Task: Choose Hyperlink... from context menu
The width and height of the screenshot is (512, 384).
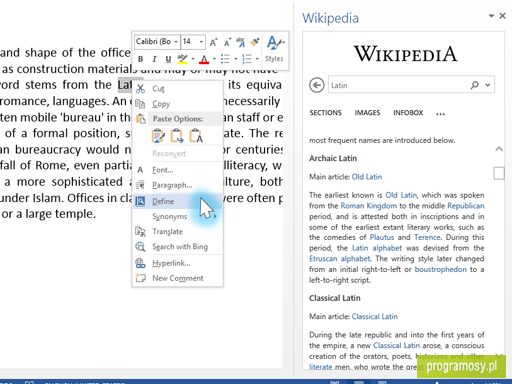Action: coord(178,263)
